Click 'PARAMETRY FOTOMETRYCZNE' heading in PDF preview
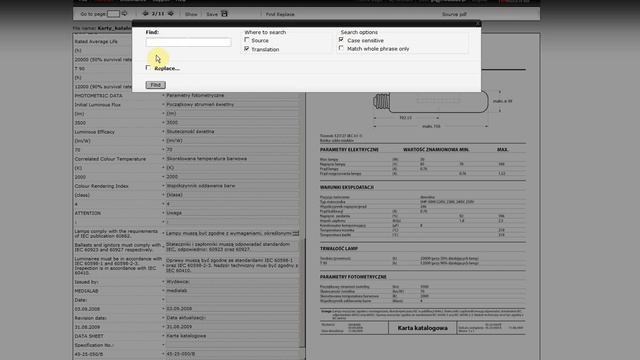The image size is (640, 360). pos(353,277)
